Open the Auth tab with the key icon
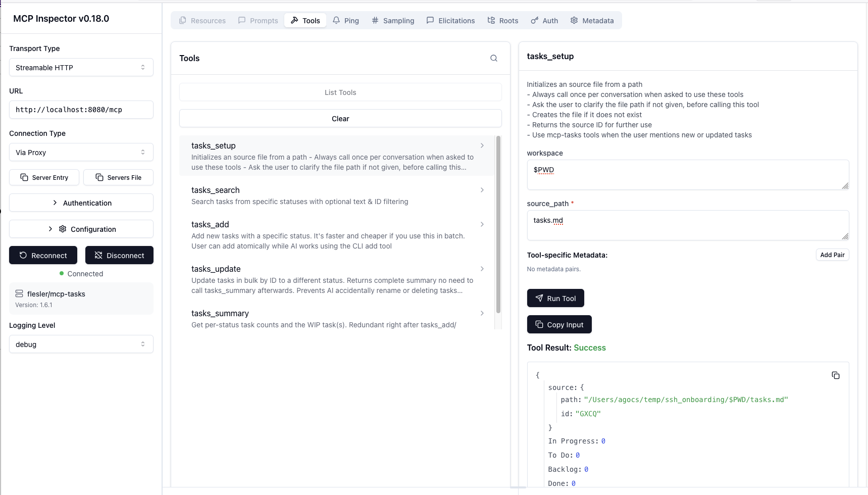The image size is (868, 495). (544, 20)
